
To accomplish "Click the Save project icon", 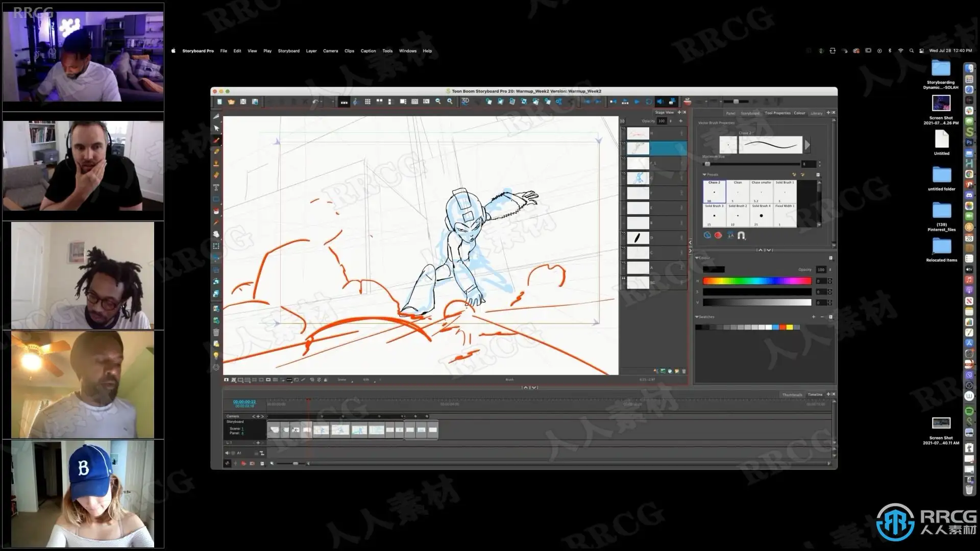I will pos(243,102).
